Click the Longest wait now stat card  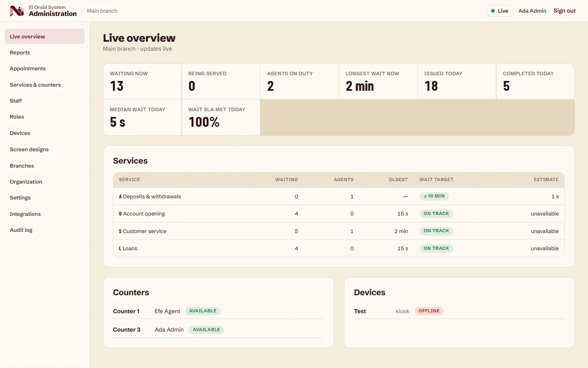(x=378, y=81)
